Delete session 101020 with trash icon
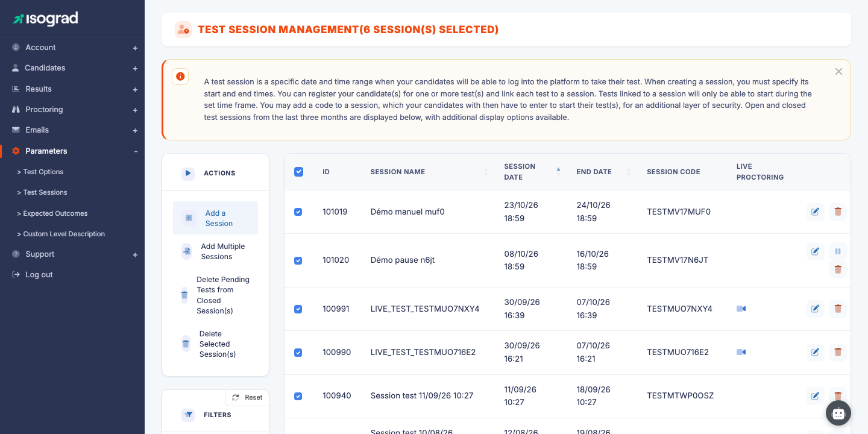The height and width of the screenshot is (434, 868). pos(838,269)
